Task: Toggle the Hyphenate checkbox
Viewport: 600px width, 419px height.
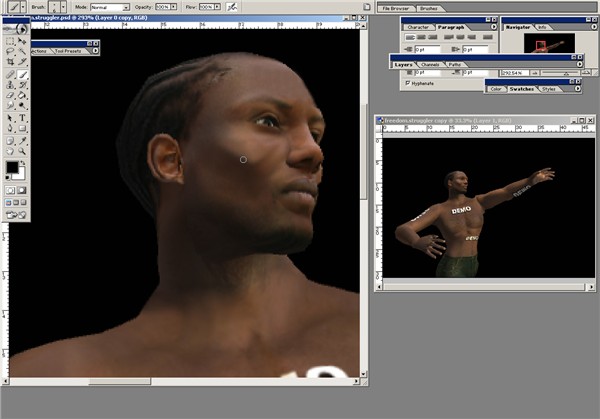Action: click(x=408, y=83)
